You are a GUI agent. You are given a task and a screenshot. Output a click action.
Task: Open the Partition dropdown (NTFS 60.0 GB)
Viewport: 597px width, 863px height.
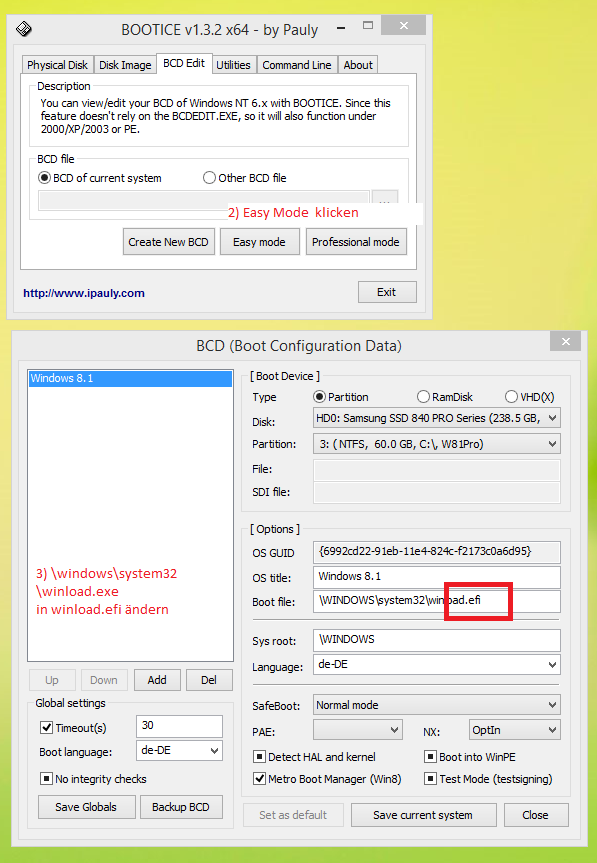[x=437, y=444]
